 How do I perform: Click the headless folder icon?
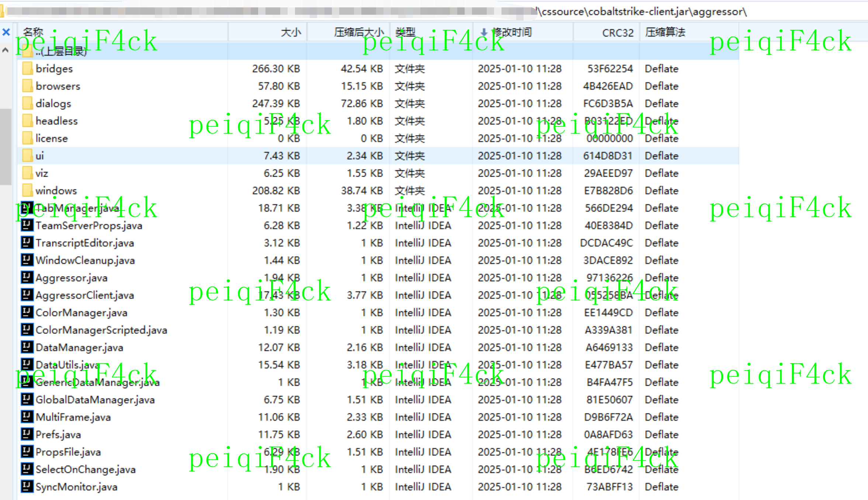click(x=27, y=121)
